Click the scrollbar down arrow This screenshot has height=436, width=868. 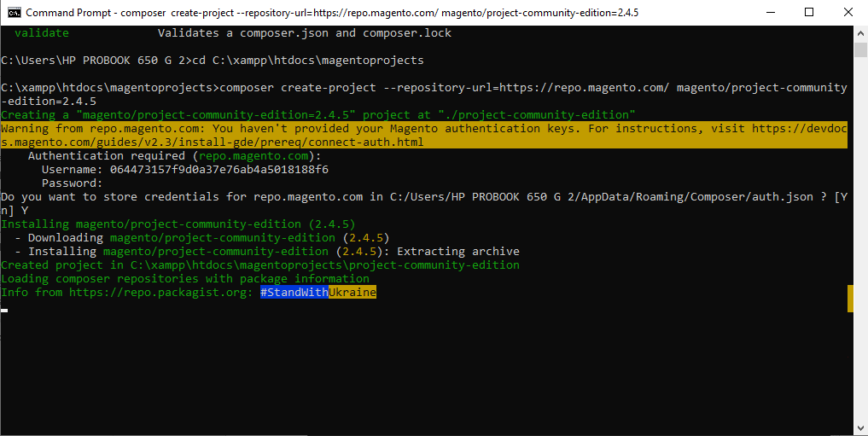(860, 428)
